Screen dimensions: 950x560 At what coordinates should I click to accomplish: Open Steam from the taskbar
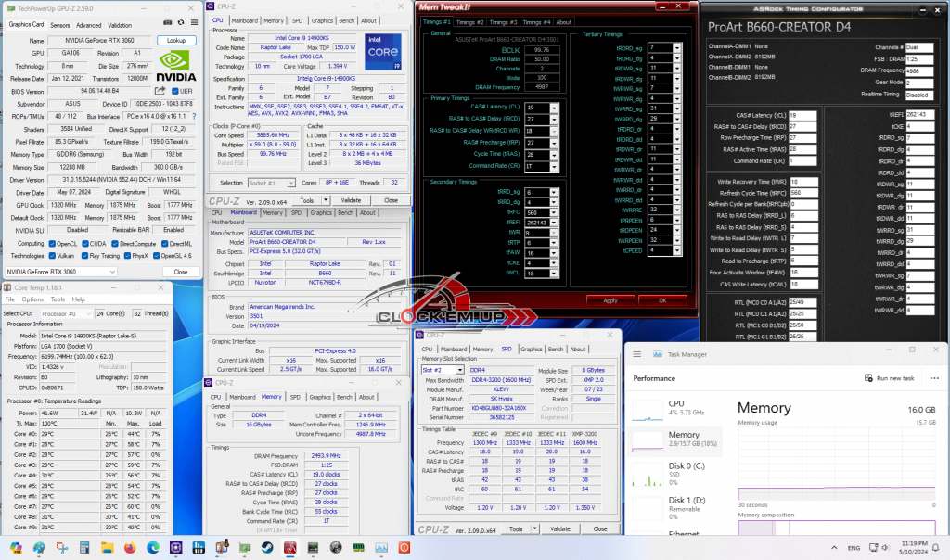(x=266, y=548)
